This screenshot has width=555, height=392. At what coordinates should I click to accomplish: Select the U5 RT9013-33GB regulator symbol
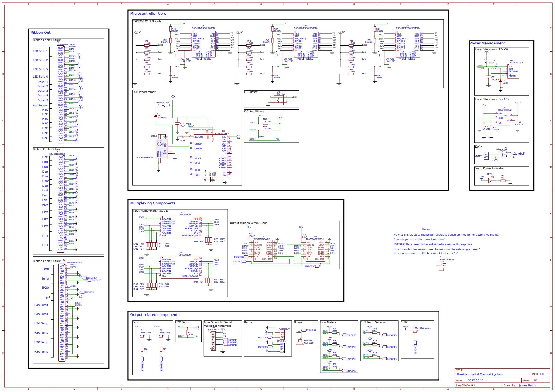tap(504, 118)
